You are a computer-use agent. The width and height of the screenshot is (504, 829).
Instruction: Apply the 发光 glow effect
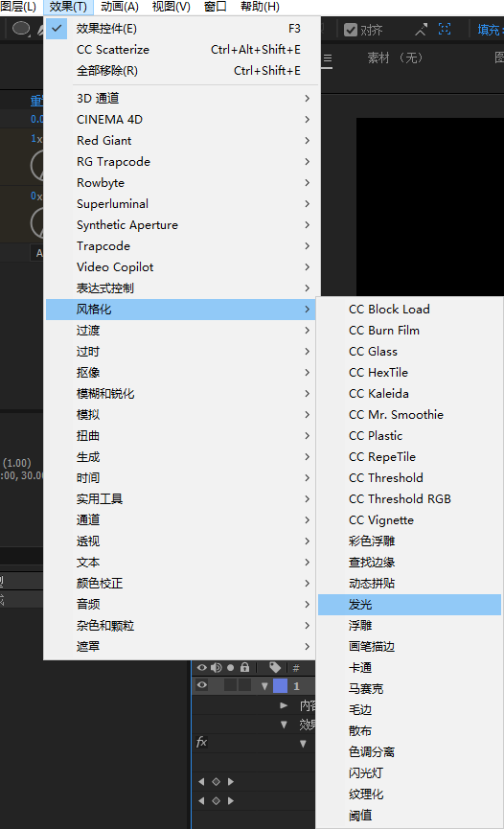point(409,605)
